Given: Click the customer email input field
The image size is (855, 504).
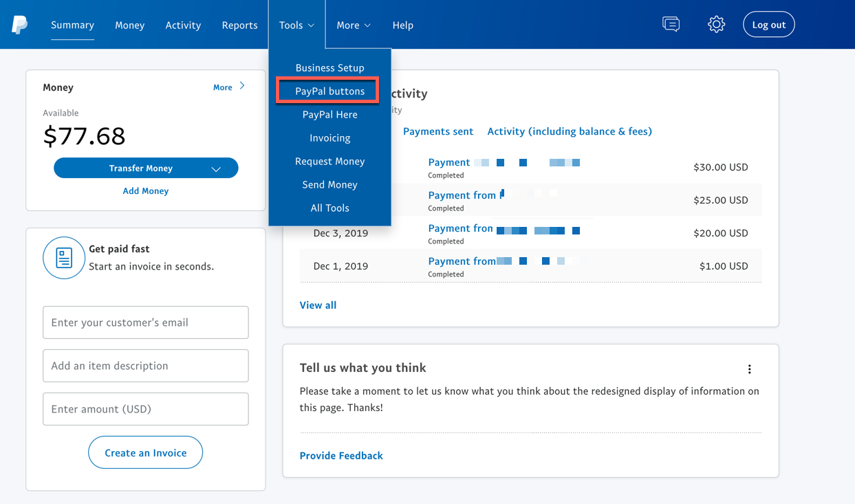Looking at the screenshot, I should [x=145, y=322].
